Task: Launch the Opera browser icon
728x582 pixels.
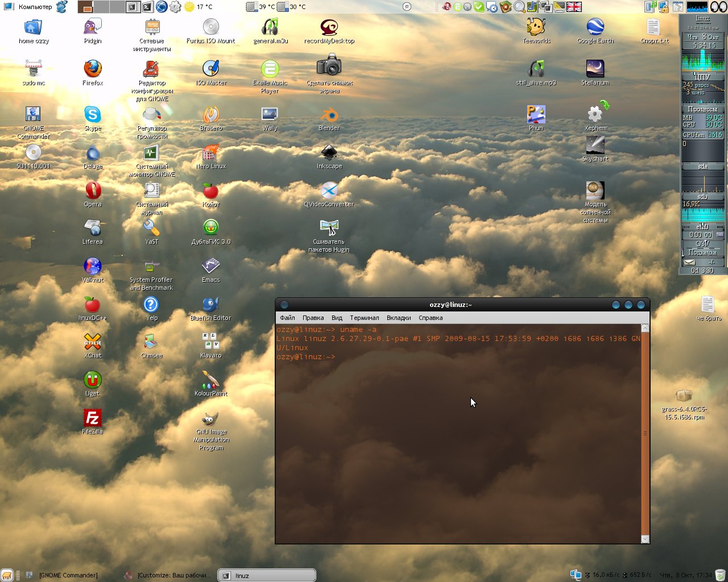Action: [x=93, y=191]
